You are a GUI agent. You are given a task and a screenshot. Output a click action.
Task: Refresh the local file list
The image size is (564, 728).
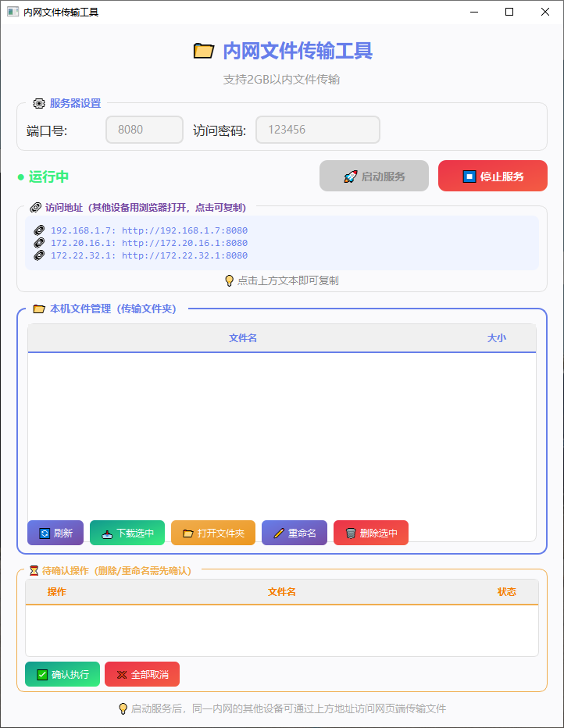55,533
